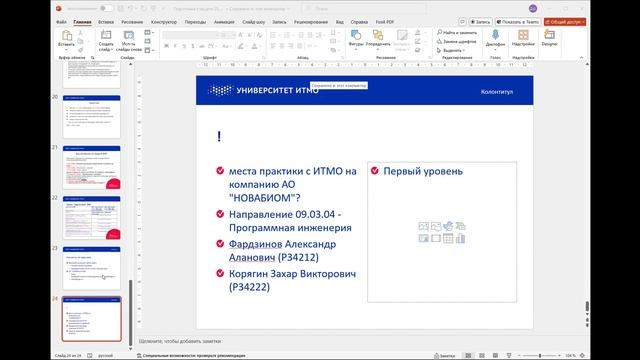Click the Cut scissors icon

(x=80, y=32)
